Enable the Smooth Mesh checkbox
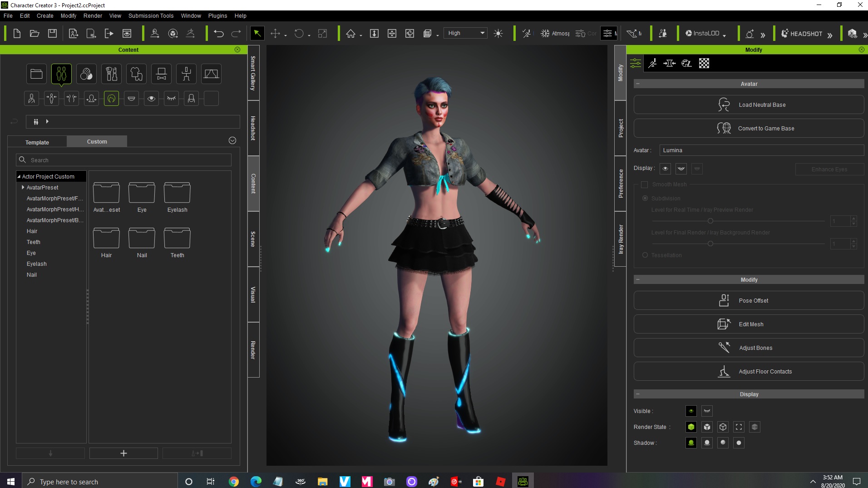 pos(644,184)
